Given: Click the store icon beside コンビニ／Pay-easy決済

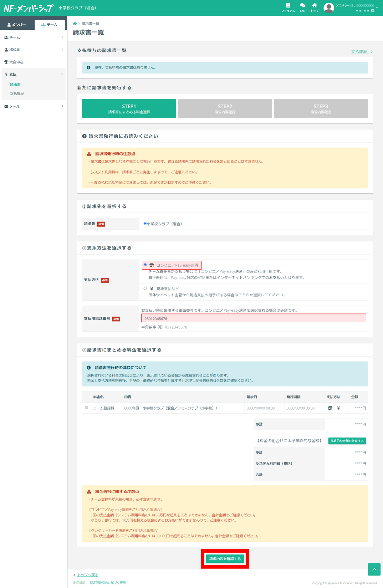Looking at the screenshot, I should pos(152,265).
